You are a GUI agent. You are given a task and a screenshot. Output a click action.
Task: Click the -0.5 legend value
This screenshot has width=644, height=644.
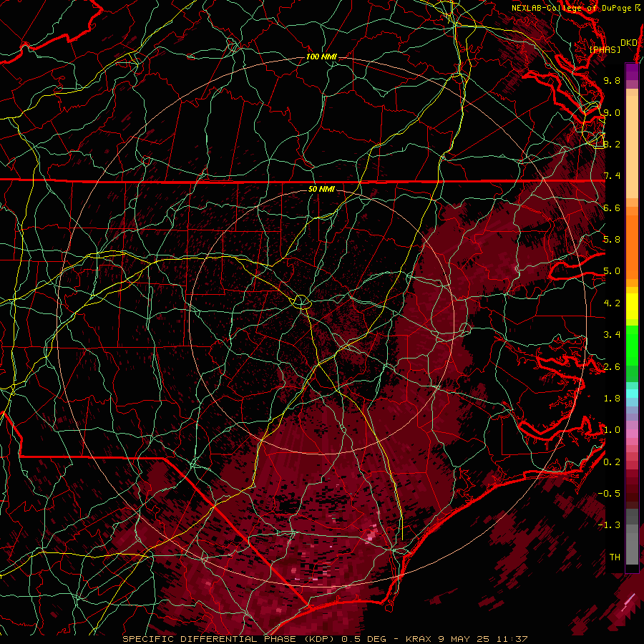(609, 494)
